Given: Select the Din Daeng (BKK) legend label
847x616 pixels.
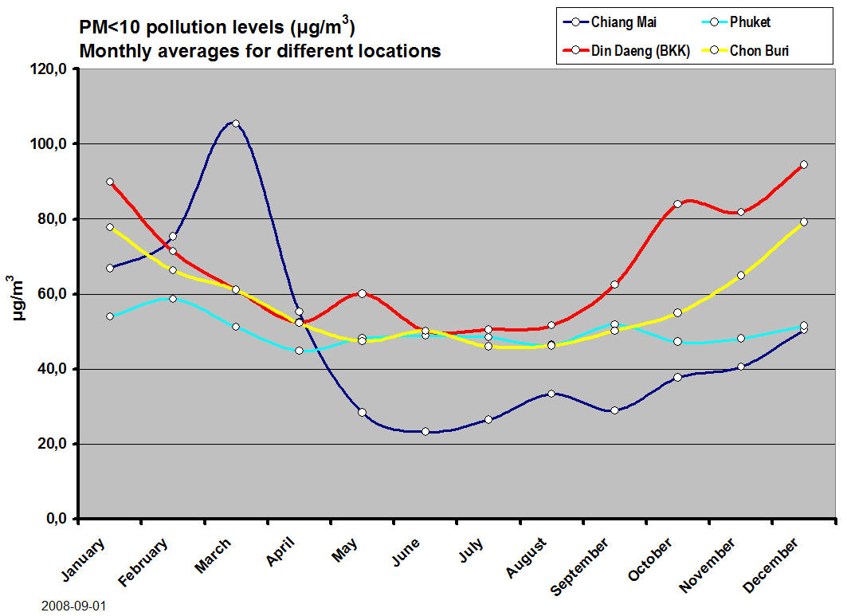Looking at the screenshot, I should click(x=641, y=51).
